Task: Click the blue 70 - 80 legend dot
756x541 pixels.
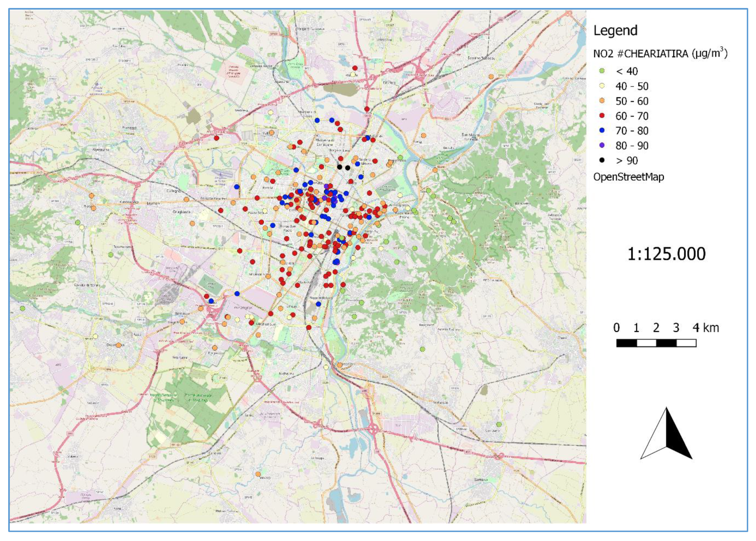Action: [602, 131]
